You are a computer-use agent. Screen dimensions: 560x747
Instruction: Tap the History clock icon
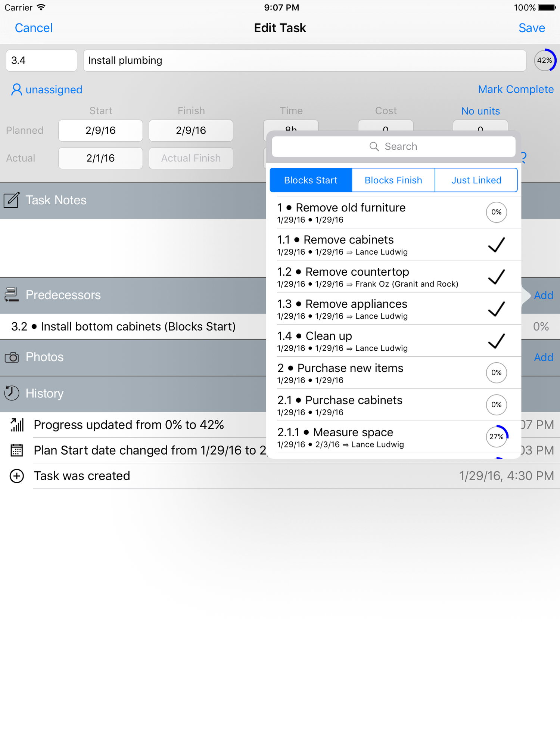coord(12,393)
